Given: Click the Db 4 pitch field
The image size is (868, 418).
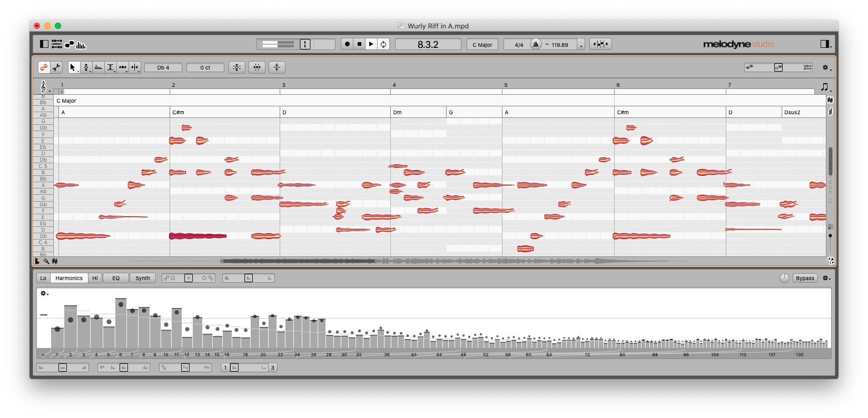Looking at the screenshot, I should click(163, 67).
